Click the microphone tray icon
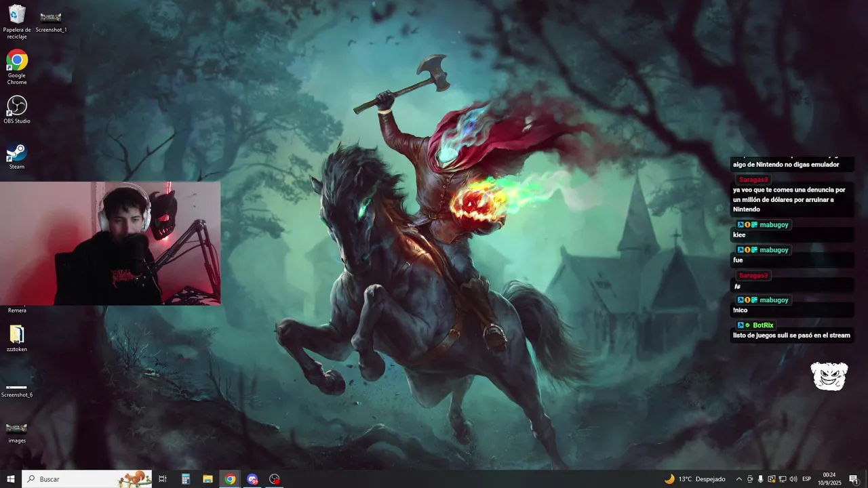 coord(761,479)
